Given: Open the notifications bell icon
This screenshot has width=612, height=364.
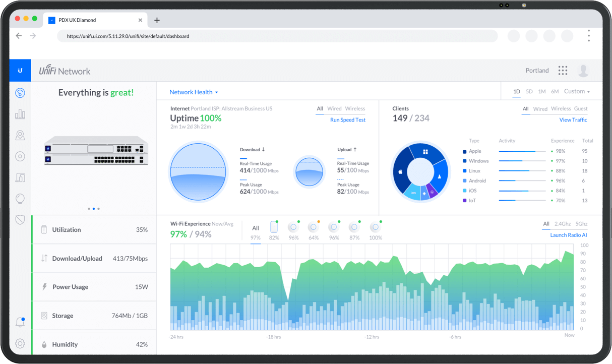Looking at the screenshot, I should point(20,322).
